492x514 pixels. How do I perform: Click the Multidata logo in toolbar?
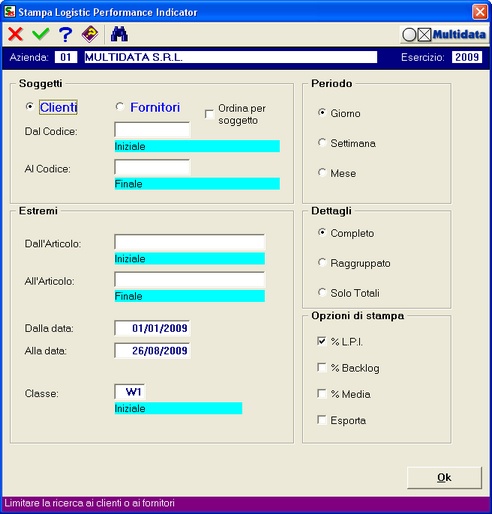444,35
